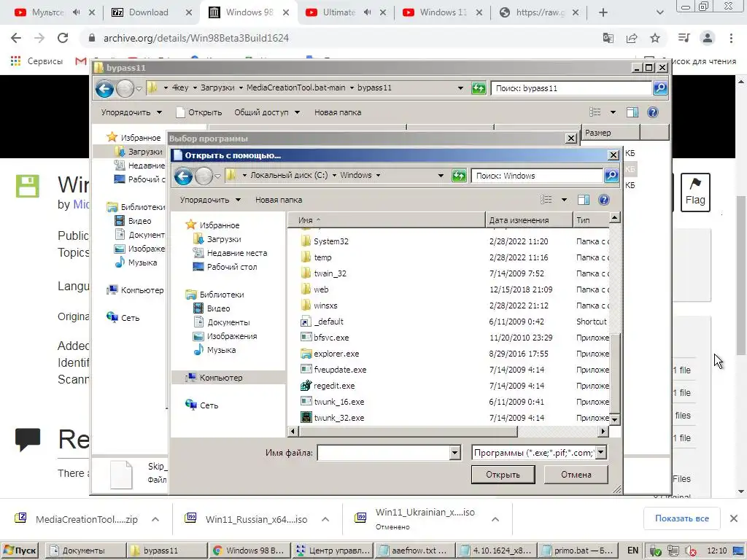Select twunk_32.exe file
This screenshot has height=560, width=747.
[x=338, y=418]
